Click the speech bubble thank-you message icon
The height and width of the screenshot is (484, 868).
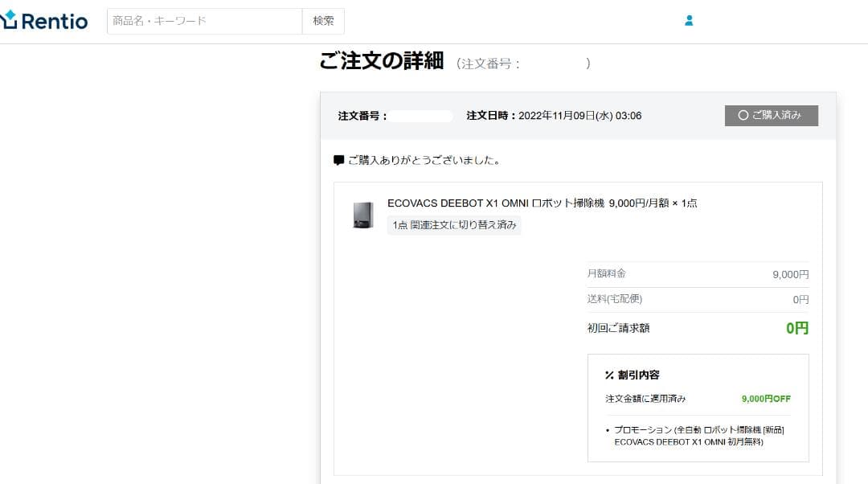tap(339, 160)
